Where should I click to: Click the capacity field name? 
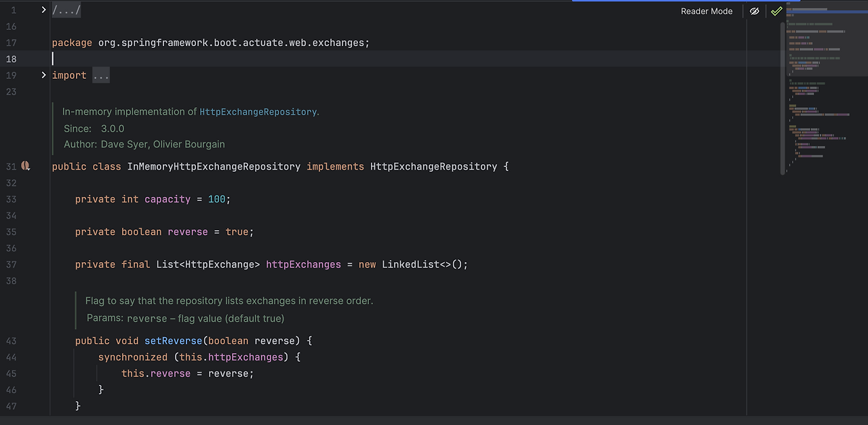(x=167, y=199)
